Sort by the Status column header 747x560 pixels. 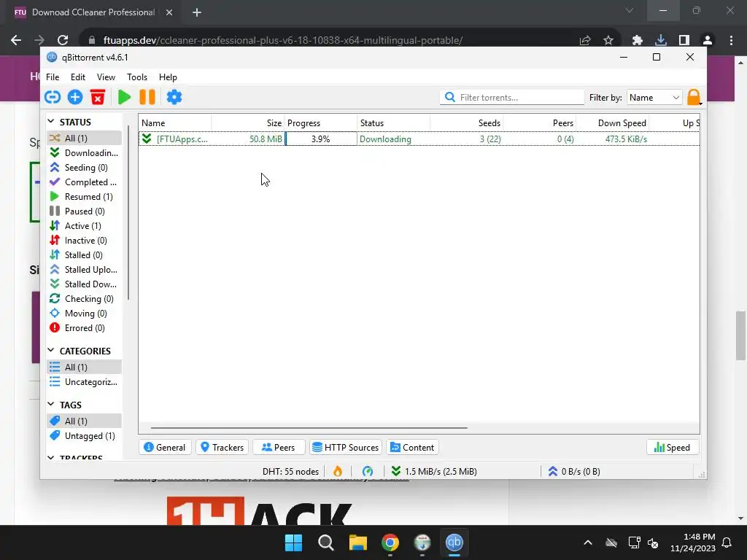coord(393,122)
